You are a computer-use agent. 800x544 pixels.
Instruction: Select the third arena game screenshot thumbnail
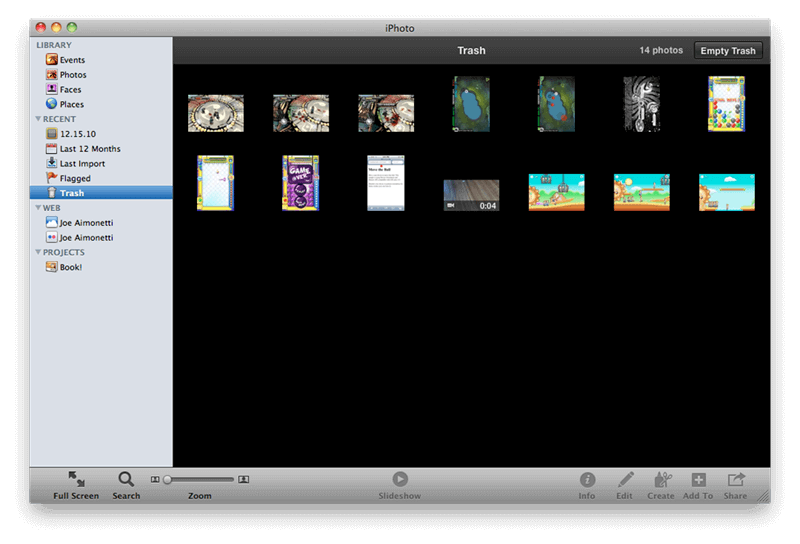point(386,113)
